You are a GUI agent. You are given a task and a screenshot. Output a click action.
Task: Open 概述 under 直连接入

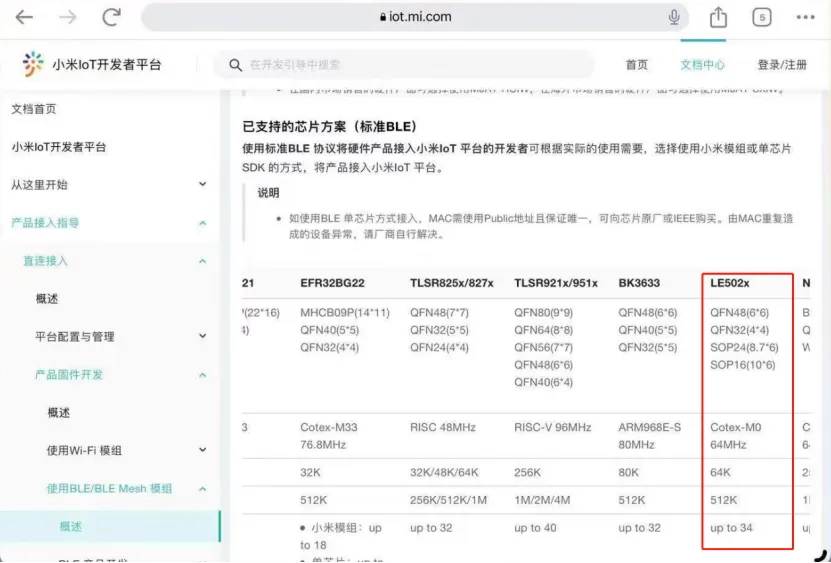pos(47,299)
